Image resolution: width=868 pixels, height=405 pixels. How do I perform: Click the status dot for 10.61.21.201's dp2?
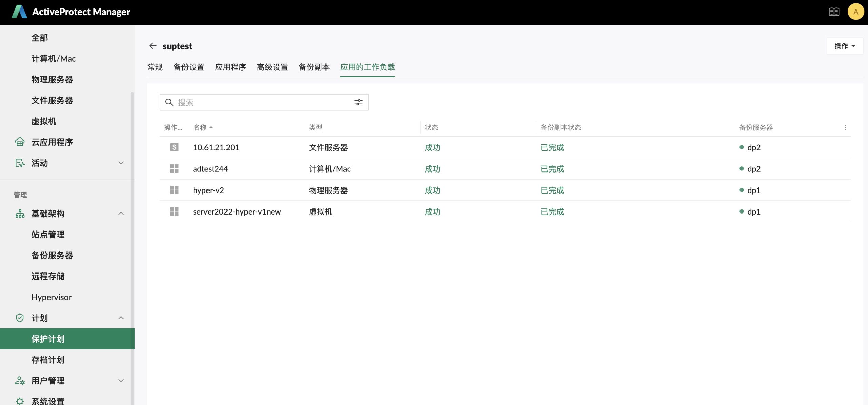pyautogui.click(x=742, y=147)
